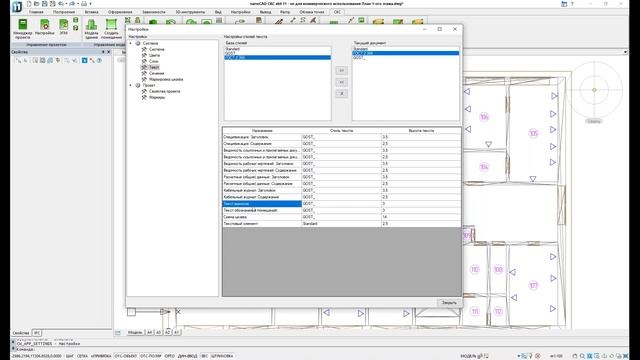Viewport: 640px width, 360px height.
Task: Collapse the Проект tree node
Action: (x=131, y=85)
